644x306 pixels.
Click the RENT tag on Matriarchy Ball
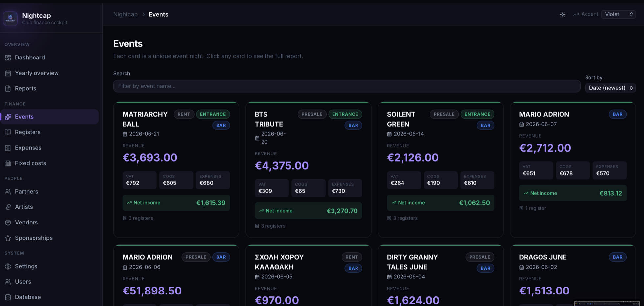click(184, 114)
